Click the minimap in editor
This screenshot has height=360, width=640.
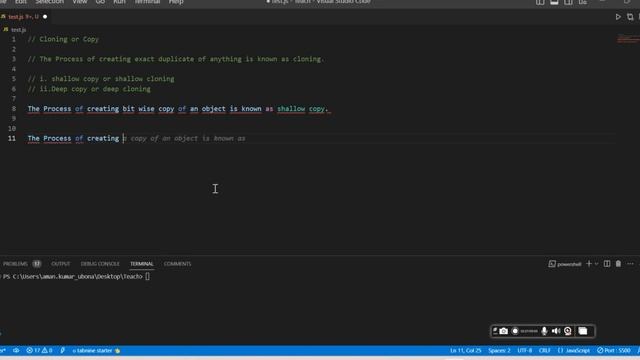pyautogui.click(x=628, y=40)
